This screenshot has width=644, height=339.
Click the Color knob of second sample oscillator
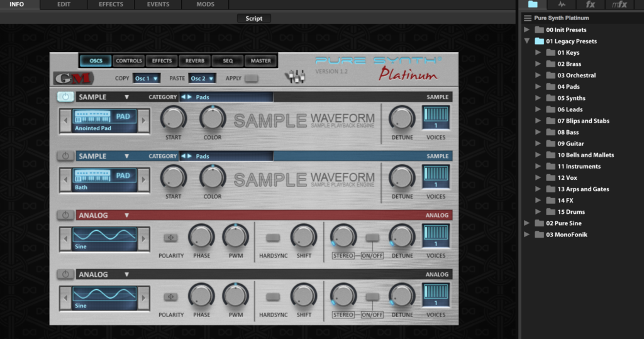tap(213, 177)
